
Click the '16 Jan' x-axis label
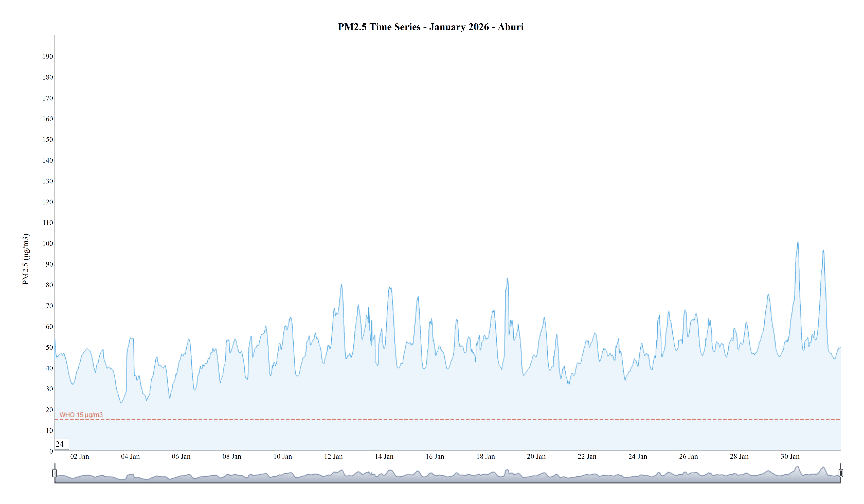click(435, 456)
